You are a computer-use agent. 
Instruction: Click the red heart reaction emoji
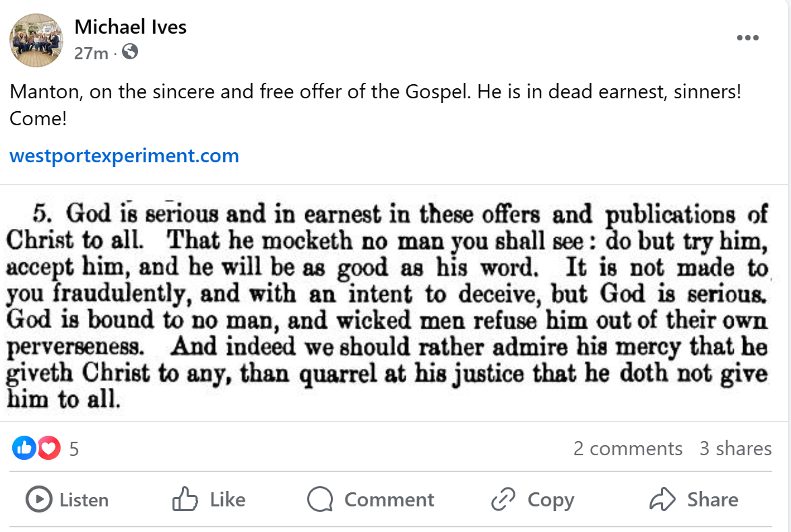click(49, 448)
